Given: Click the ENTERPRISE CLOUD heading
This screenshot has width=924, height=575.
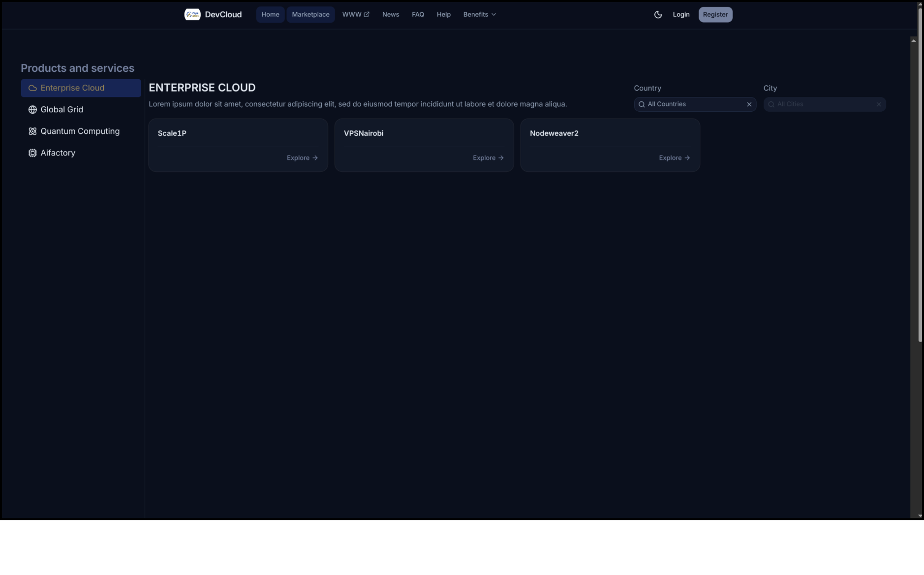Looking at the screenshot, I should tap(202, 88).
